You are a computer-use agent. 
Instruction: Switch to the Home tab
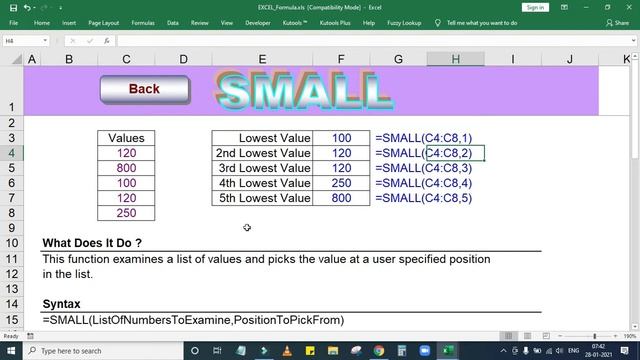pos(42,23)
